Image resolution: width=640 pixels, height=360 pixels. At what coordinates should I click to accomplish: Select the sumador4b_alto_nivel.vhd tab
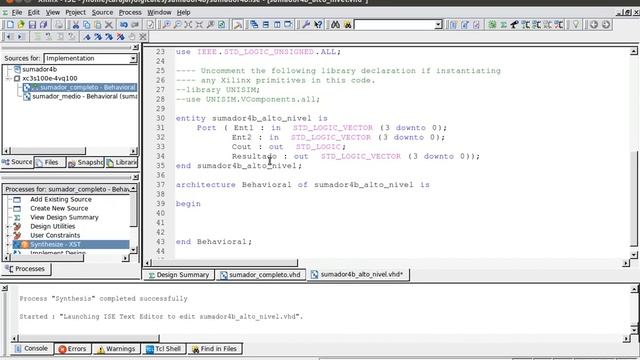pyautogui.click(x=358, y=274)
